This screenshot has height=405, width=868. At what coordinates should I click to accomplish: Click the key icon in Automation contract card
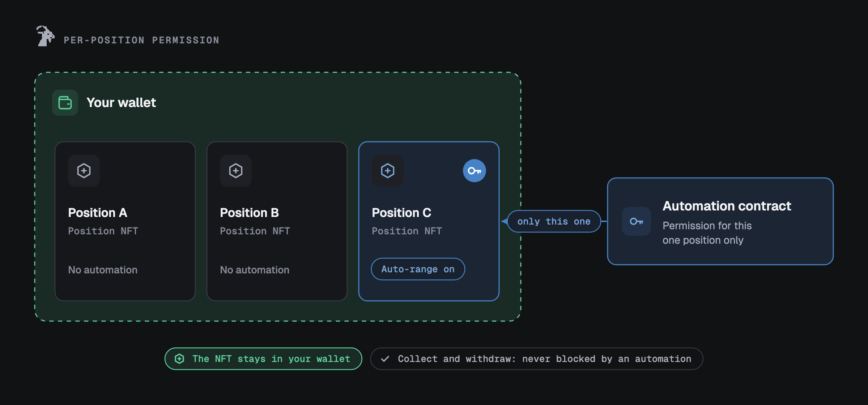tap(637, 221)
